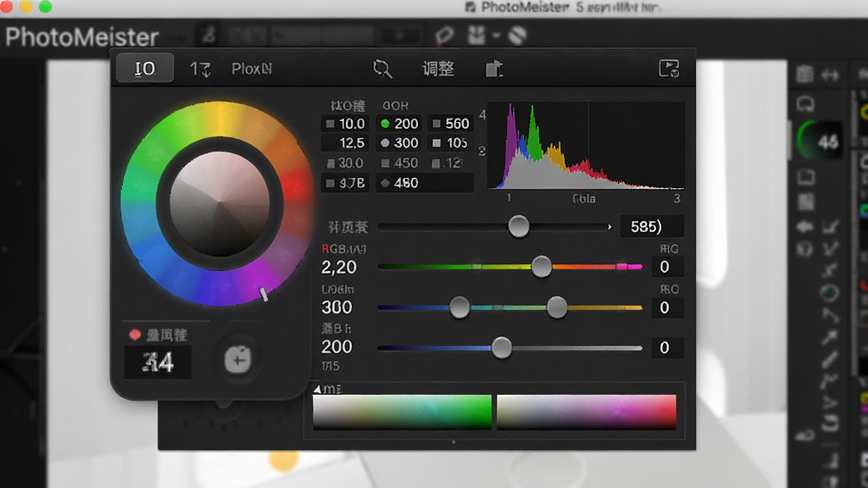Screen dimensions: 868x488
Task: Toggle the 30.0 checkbox
Action: [331, 164]
